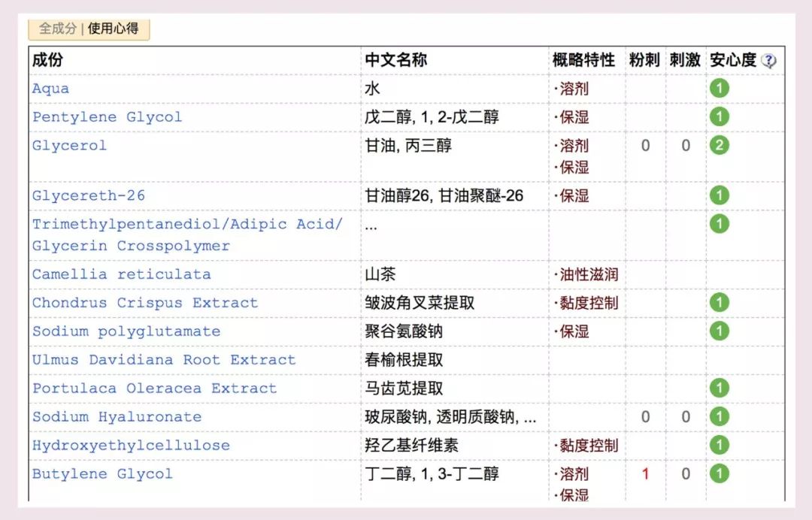Click the Glycerol ingredient link
This screenshot has height=520, width=812.
pyautogui.click(x=68, y=145)
